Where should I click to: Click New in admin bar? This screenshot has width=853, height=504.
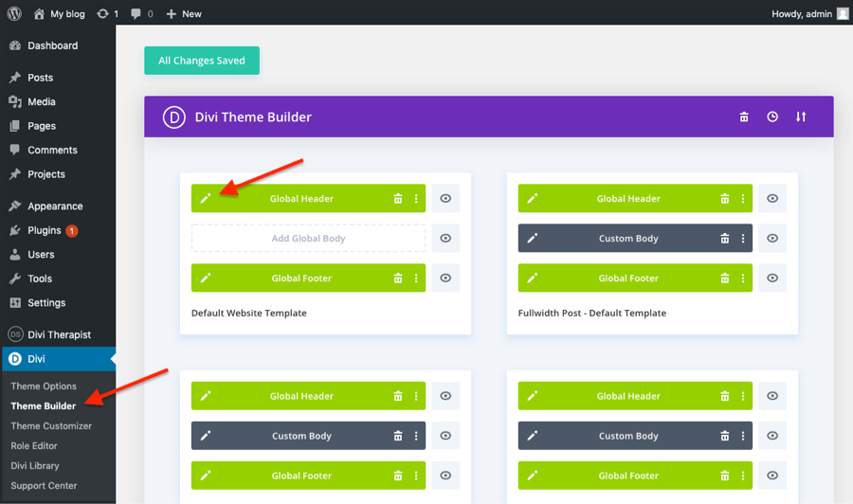[184, 13]
